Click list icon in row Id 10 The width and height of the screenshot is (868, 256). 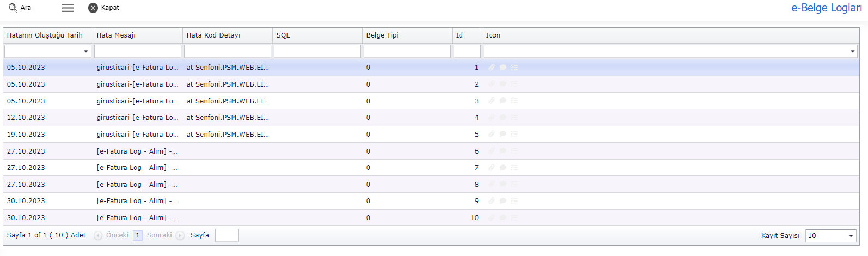tap(515, 217)
